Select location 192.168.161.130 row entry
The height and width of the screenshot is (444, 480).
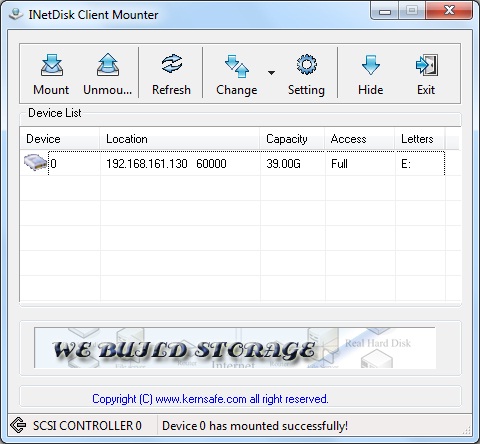(x=166, y=164)
